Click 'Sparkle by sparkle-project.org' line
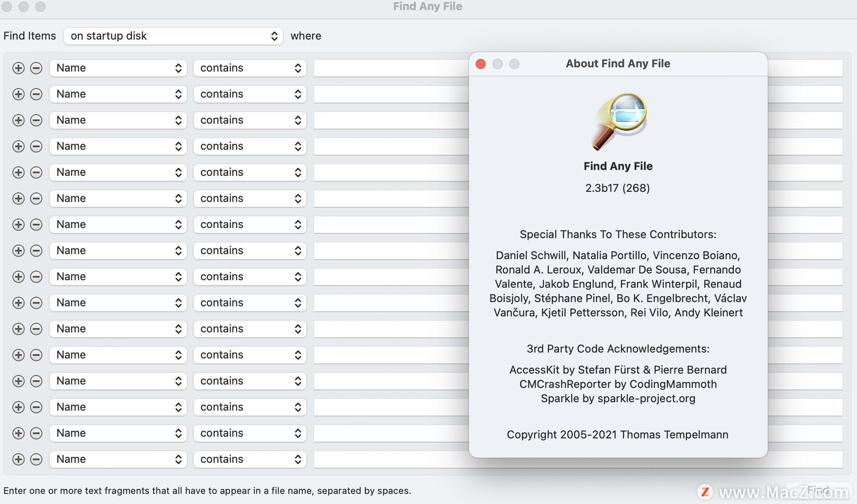857x504 pixels. click(x=618, y=398)
